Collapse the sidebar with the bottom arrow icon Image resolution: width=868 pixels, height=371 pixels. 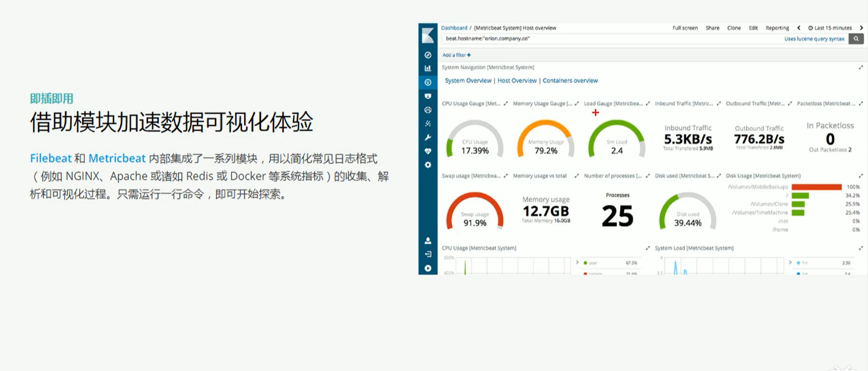click(428, 268)
